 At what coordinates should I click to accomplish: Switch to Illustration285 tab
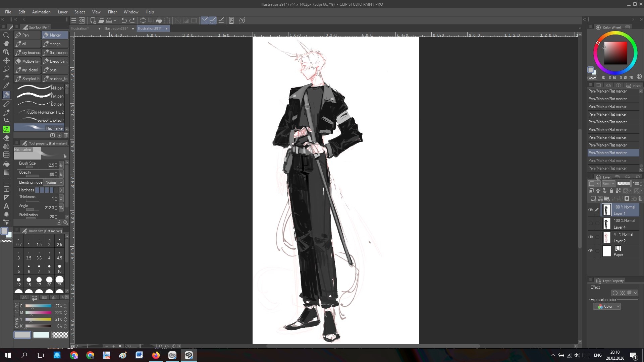point(116,28)
